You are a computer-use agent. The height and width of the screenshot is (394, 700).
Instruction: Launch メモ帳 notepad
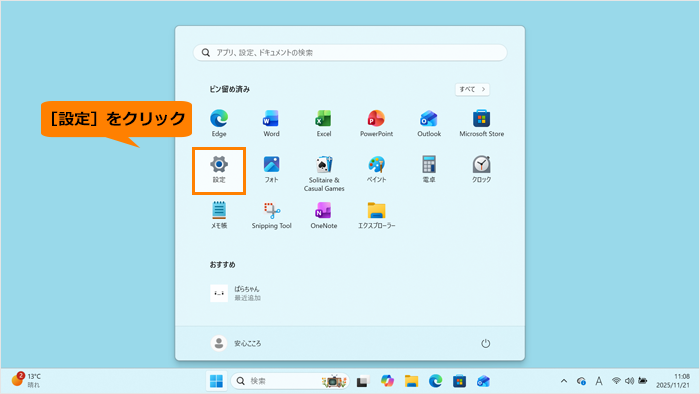click(x=219, y=216)
